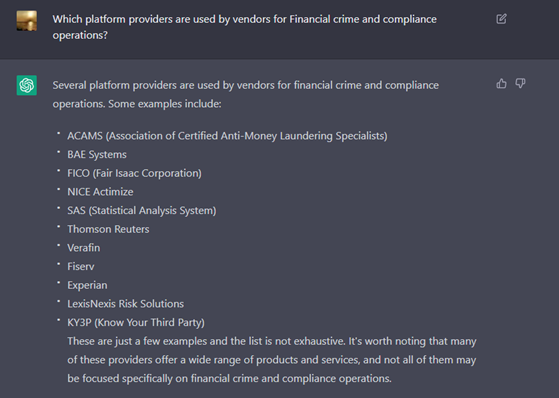Click the BAE Systems list entry
The width and height of the screenshot is (559, 398).
tap(97, 154)
